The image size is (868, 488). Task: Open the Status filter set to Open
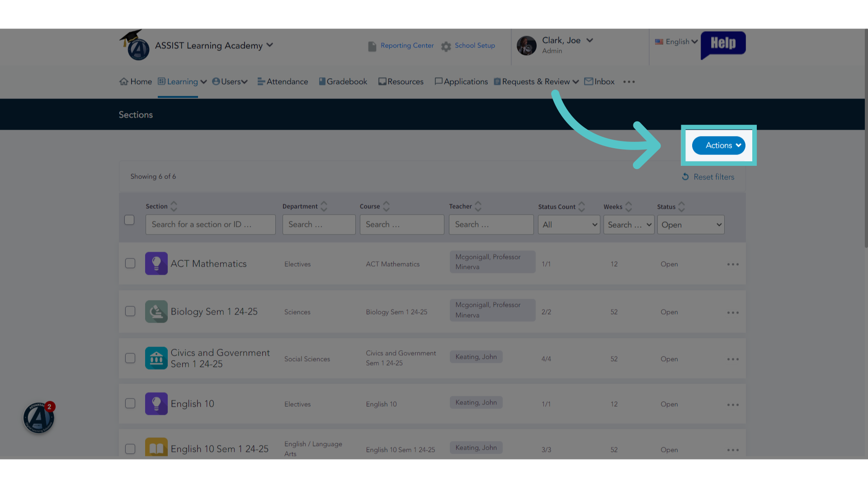coord(691,225)
